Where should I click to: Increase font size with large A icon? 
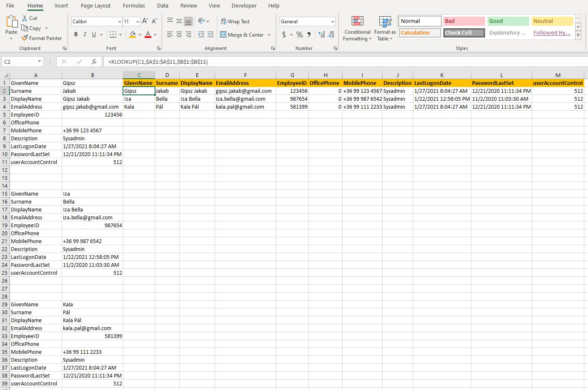(145, 21)
